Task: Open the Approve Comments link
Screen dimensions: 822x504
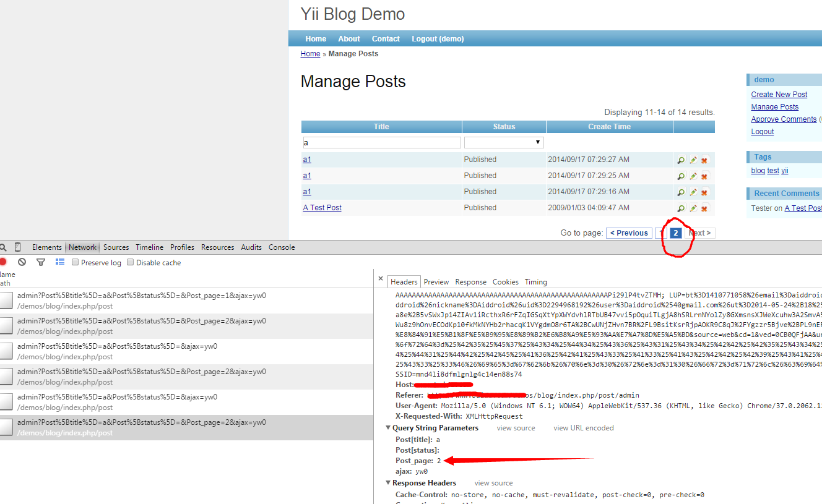Action: coord(784,119)
